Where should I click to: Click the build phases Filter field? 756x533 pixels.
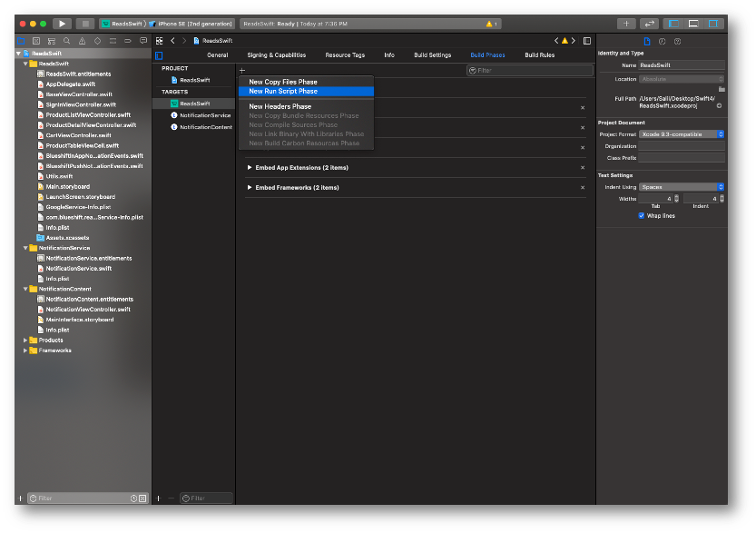529,71
